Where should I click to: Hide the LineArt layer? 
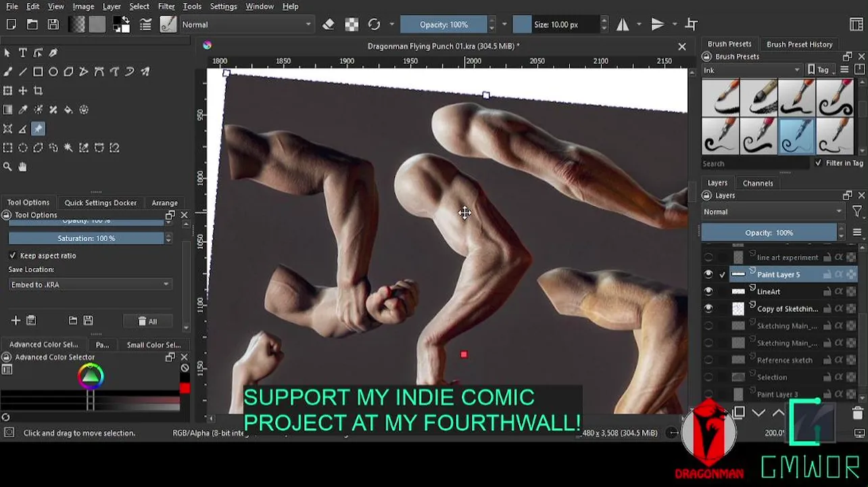click(708, 292)
